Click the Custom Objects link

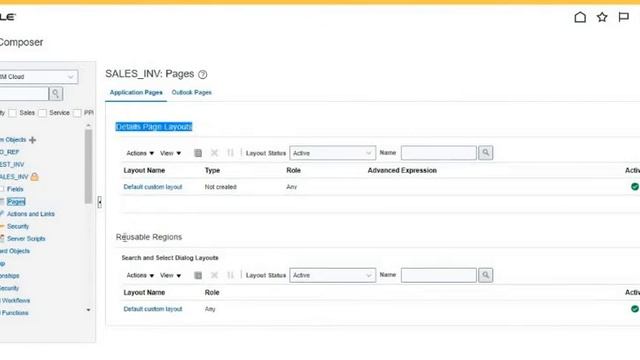tap(13, 140)
